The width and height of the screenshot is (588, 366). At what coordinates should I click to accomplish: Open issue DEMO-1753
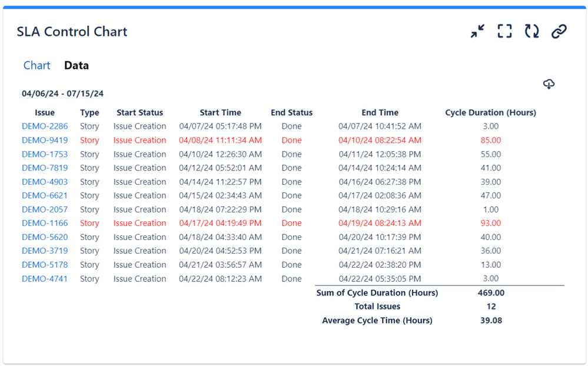pyautogui.click(x=45, y=154)
